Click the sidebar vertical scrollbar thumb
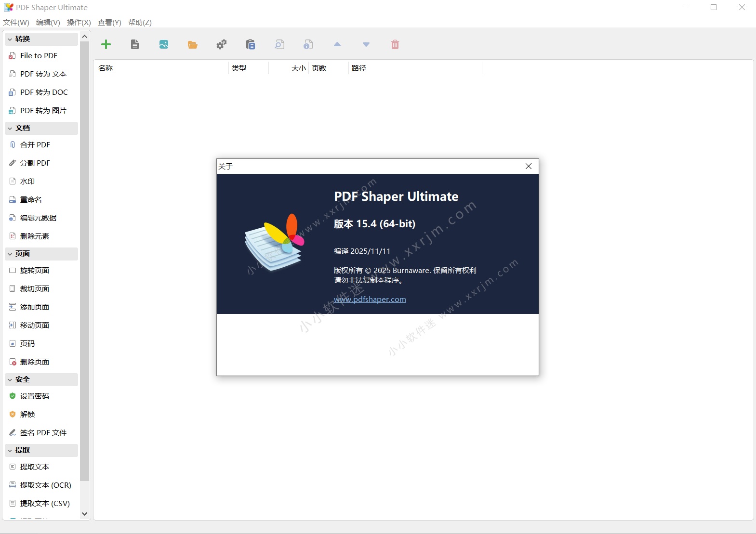The image size is (756, 534). coord(85,261)
